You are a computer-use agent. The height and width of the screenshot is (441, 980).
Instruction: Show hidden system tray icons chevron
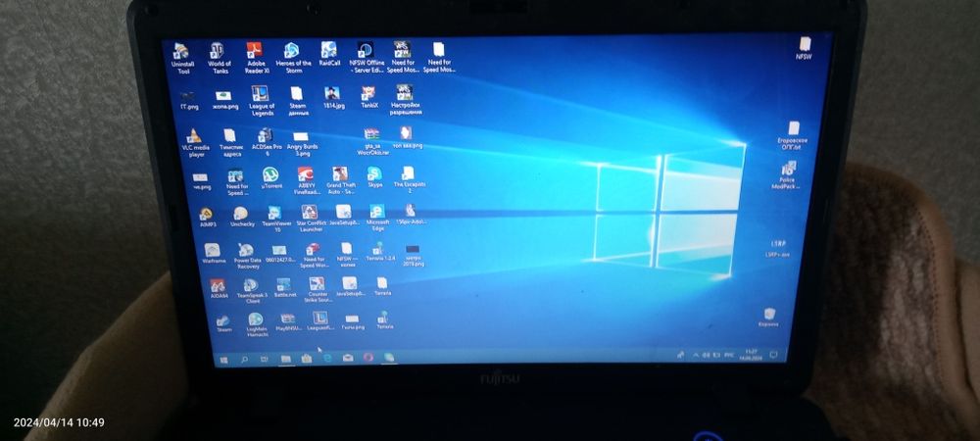(x=696, y=356)
